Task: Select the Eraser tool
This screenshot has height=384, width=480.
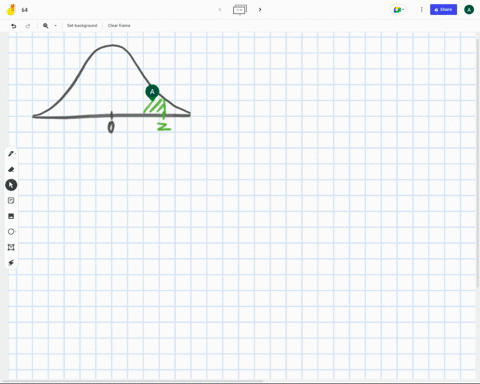Action: pyautogui.click(x=11, y=169)
